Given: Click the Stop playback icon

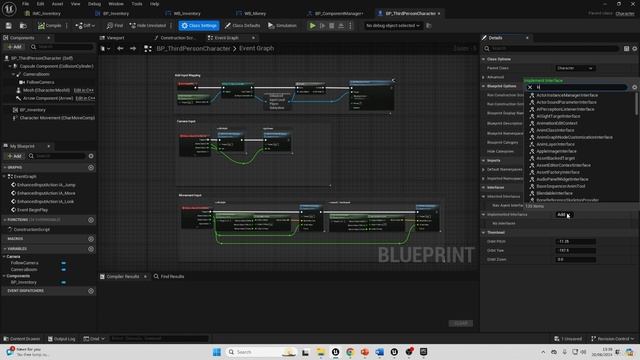Looking at the screenshot, I should (331, 25).
